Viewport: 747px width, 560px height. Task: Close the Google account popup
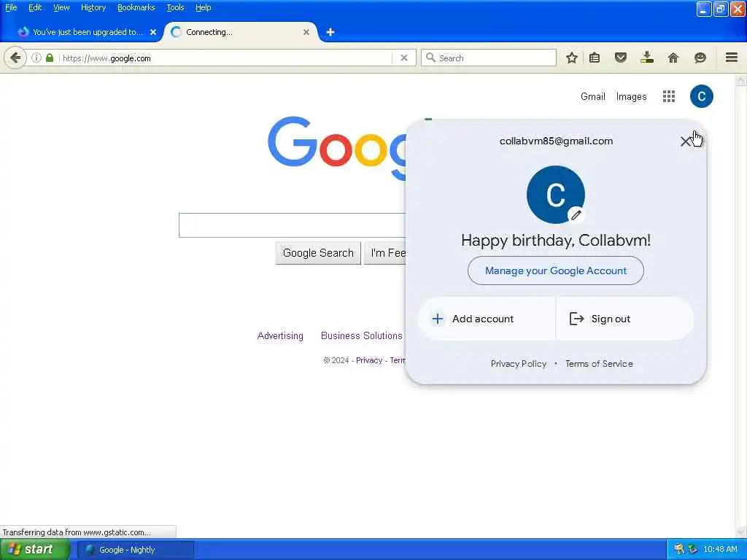[x=685, y=141]
